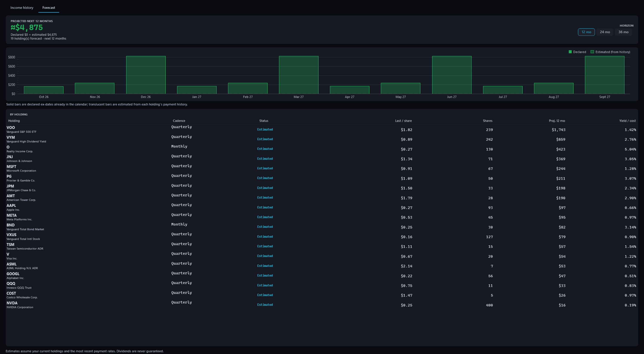Switch to the Income history tab
The height and width of the screenshot is (354, 644).
[x=22, y=8]
